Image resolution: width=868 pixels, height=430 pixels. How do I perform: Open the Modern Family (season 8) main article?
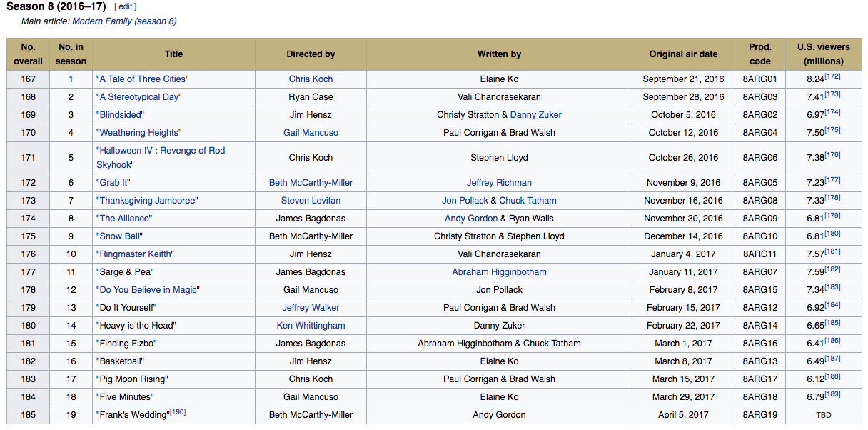tap(124, 21)
